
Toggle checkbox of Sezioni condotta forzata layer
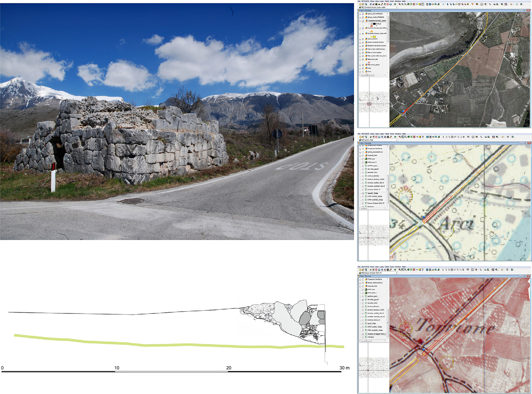pos(363,42)
